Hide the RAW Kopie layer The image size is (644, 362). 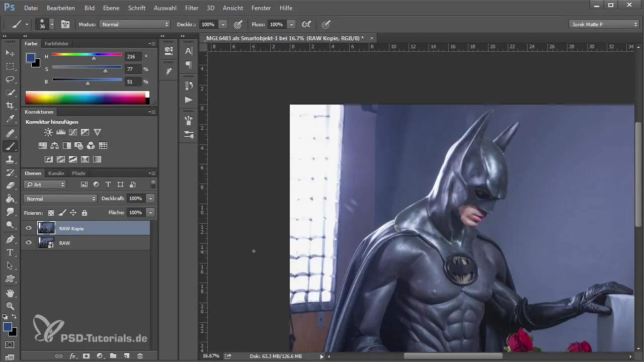(x=29, y=228)
